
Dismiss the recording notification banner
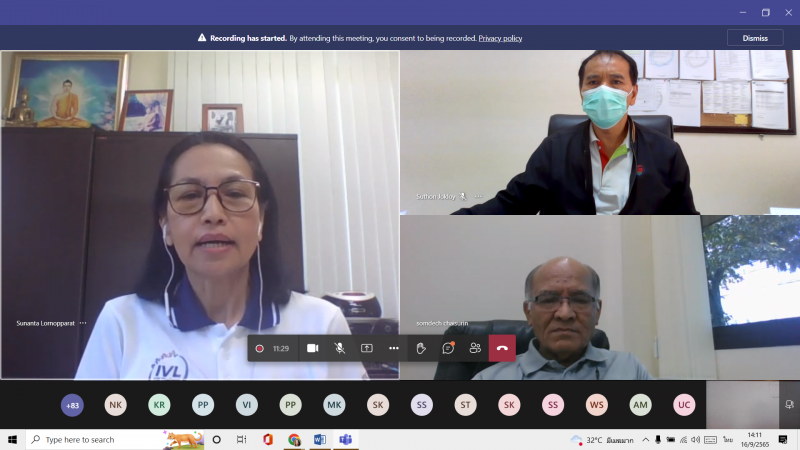[x=755, y=38]
